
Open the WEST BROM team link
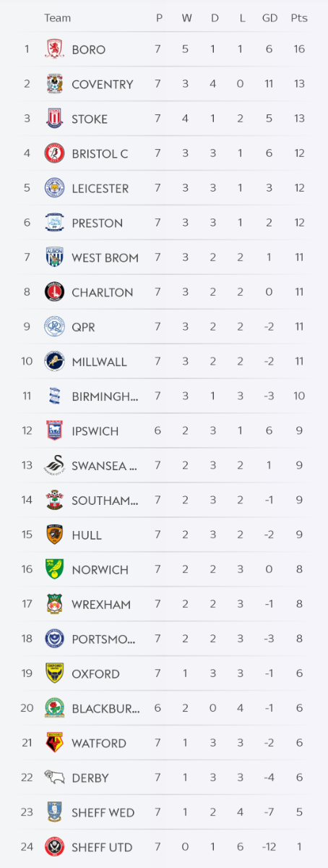tap(105, 258)
